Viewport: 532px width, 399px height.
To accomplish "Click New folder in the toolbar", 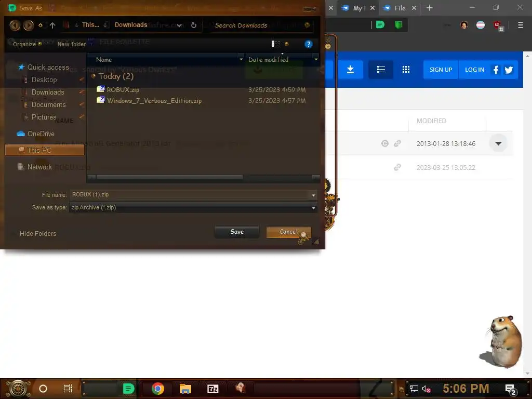I will [72, 44].
